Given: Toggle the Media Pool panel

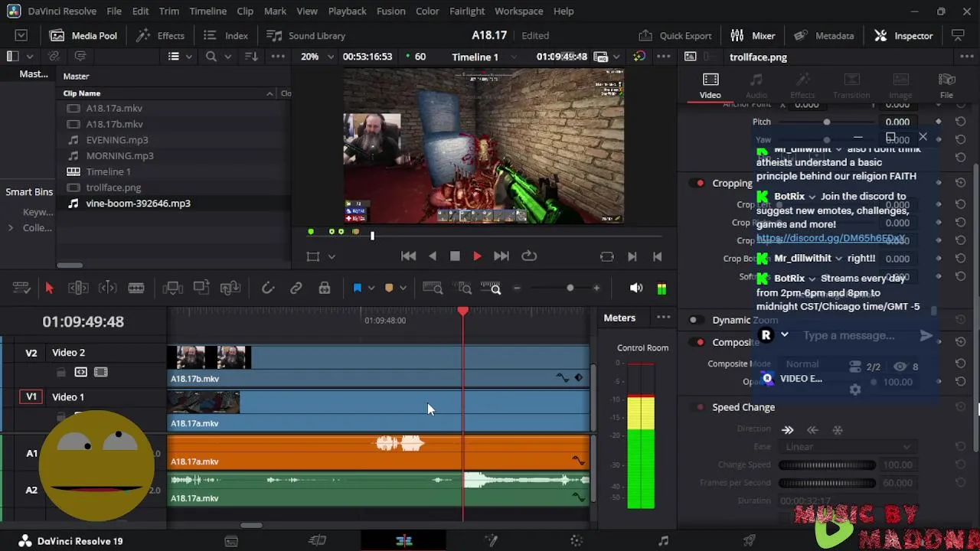Looking at the screenshot, I should (83, 36).
